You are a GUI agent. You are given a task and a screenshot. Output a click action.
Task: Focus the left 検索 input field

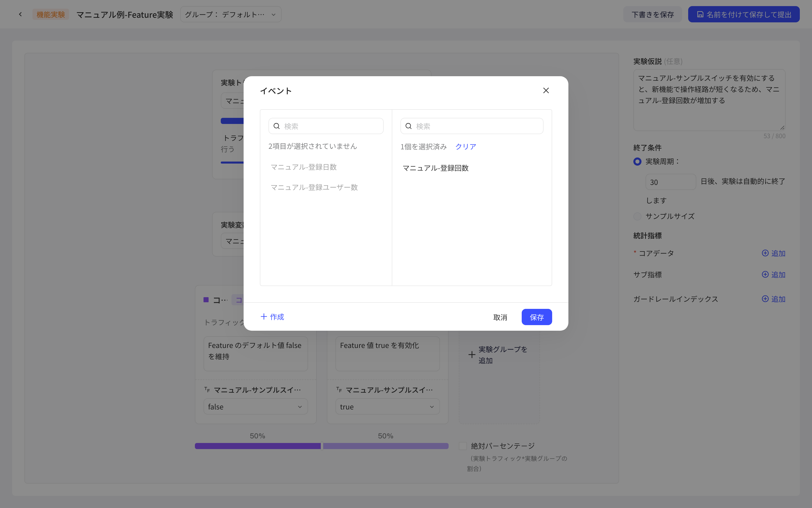coord(326,126)
